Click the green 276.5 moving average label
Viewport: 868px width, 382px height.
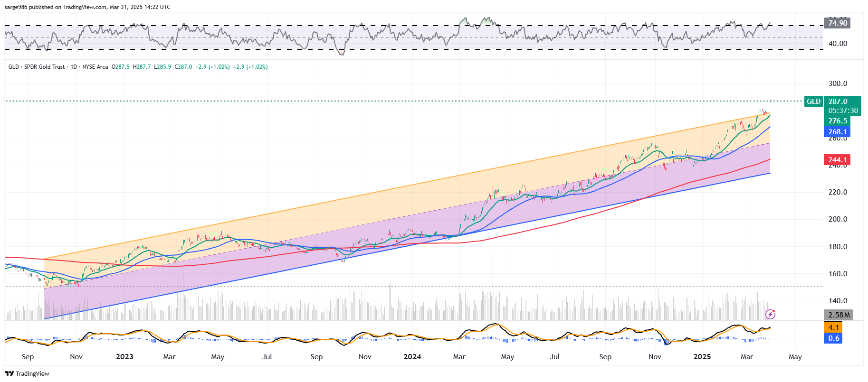pos(838,121)
